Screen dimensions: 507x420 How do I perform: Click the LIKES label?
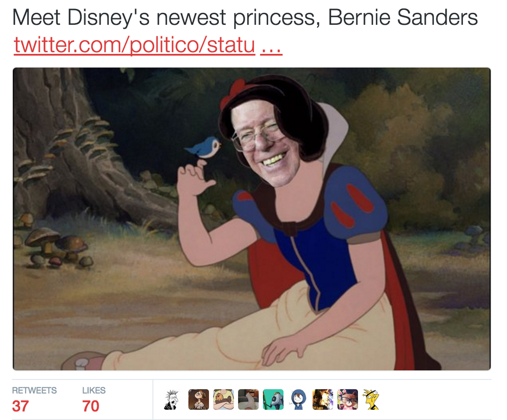click(94, 390)
